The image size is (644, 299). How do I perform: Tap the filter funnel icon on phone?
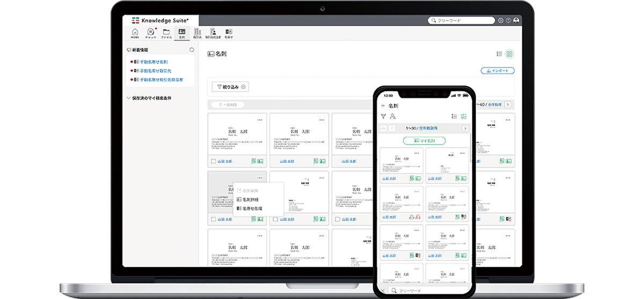coord(383,116)
